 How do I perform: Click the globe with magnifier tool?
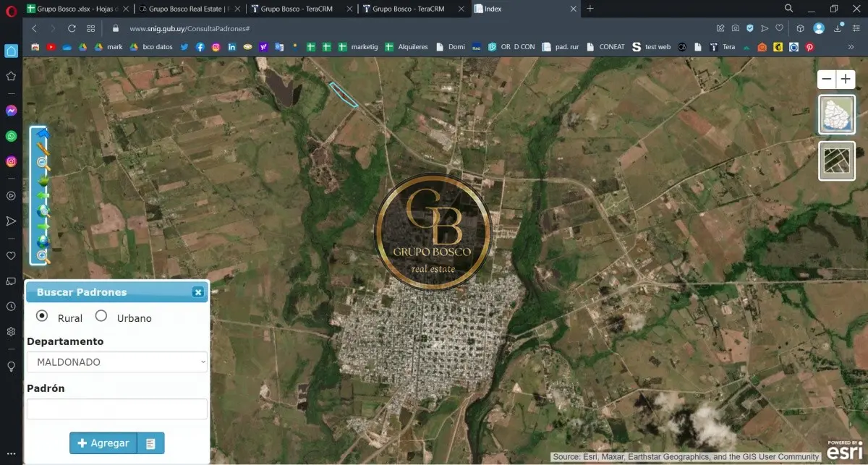pyautogui.click(x=42, y=210)
